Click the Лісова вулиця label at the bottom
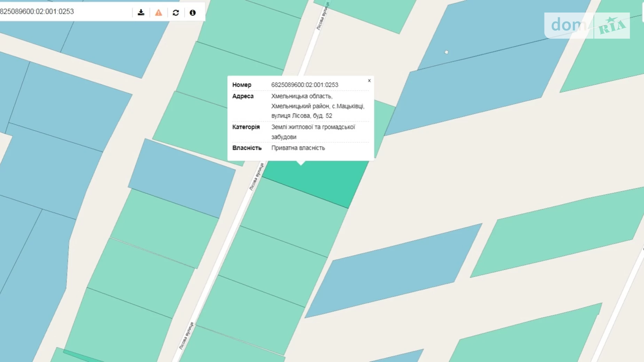The width and height of the screenshot is (644, 362). coord(186,336)
